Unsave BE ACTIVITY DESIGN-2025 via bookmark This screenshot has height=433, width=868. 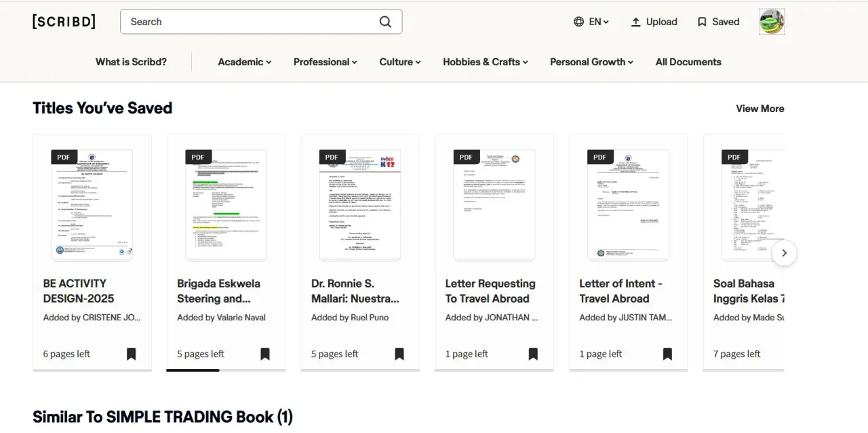pyautogui.click(x=131, y=354)
